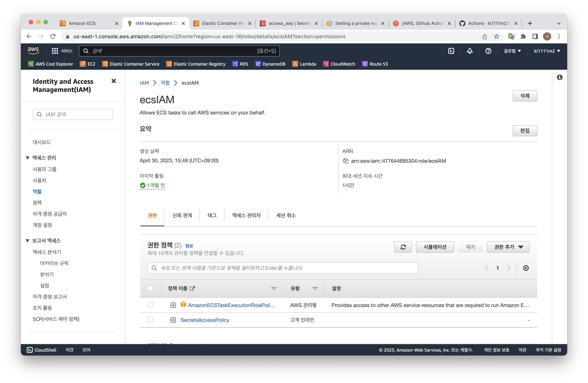
Task: Switch to the 신뢰 관계 tab
Action: pos(182,216)
